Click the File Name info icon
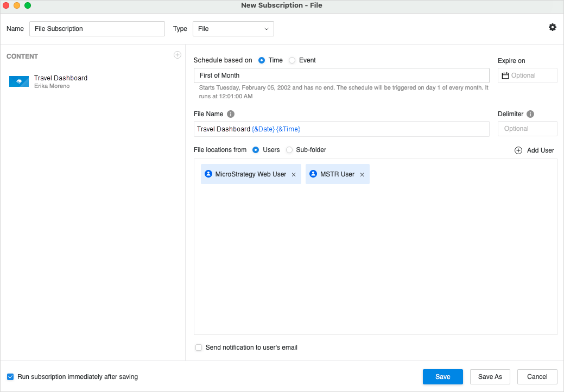Viewport: 564px width, 392px height. (231, 114)
